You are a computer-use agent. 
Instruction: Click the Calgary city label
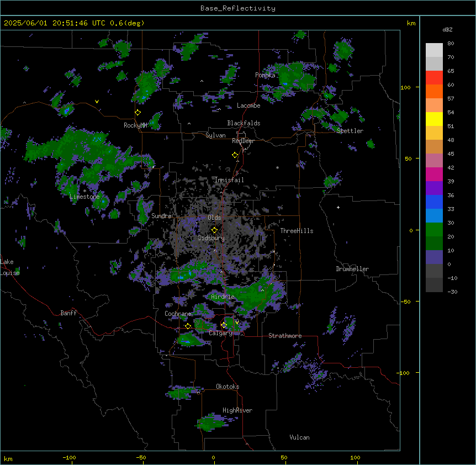220,333
